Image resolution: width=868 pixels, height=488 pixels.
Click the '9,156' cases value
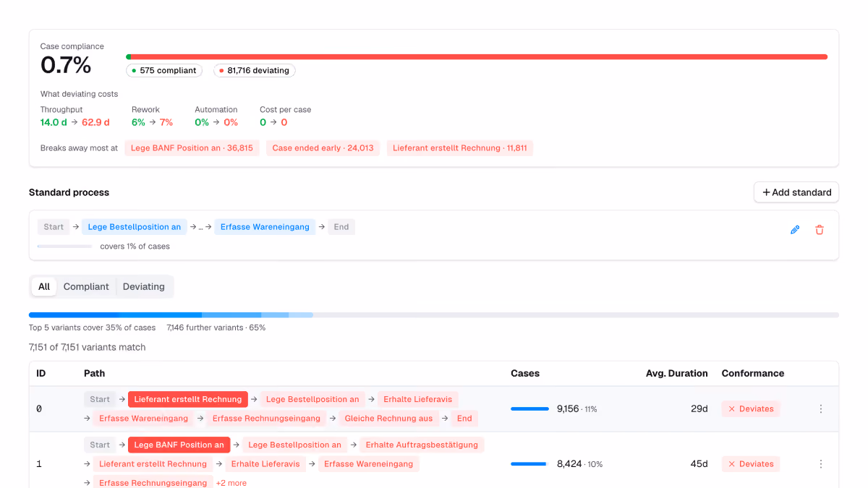pyautogui.click(x=568, y=409)
